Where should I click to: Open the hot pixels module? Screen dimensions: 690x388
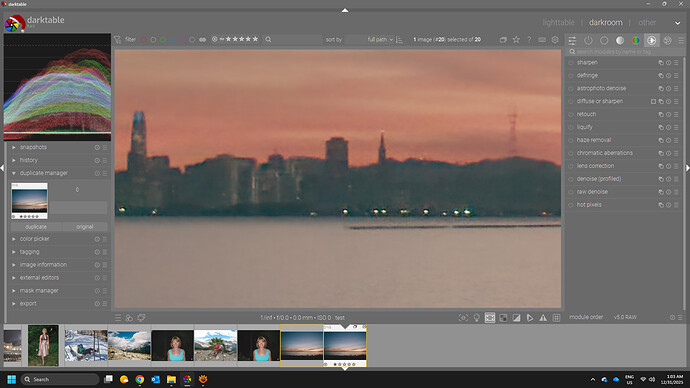tap(589, 205)
